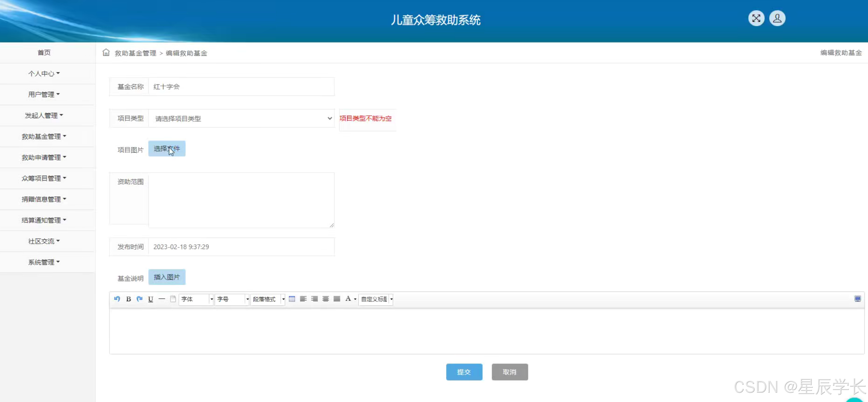The width and height of the screenshot is (868, 402).
Task: Align text right in the editor
Action: (314, 299)
